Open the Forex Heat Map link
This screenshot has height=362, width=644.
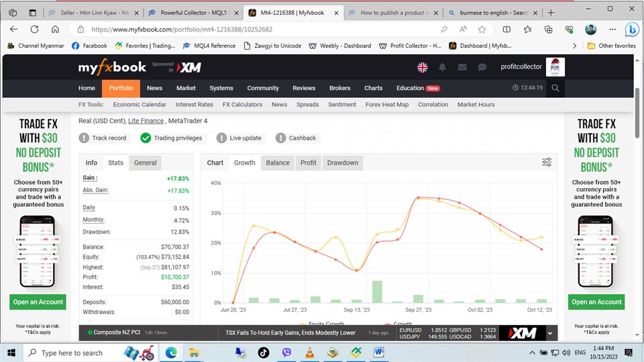point(387,105)
